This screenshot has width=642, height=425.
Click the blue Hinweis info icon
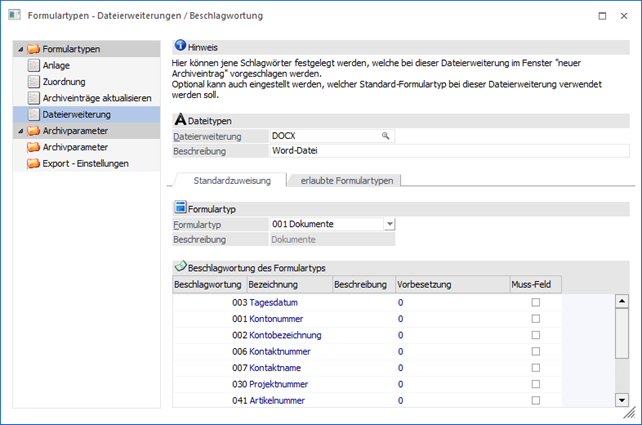point(180,46)
